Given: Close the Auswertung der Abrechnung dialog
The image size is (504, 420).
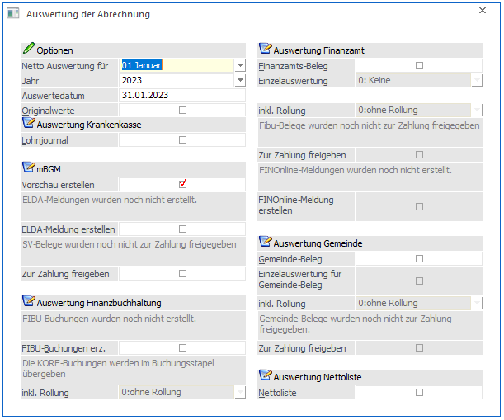Looking at the screenshot, I should click(x=483, y=12).
